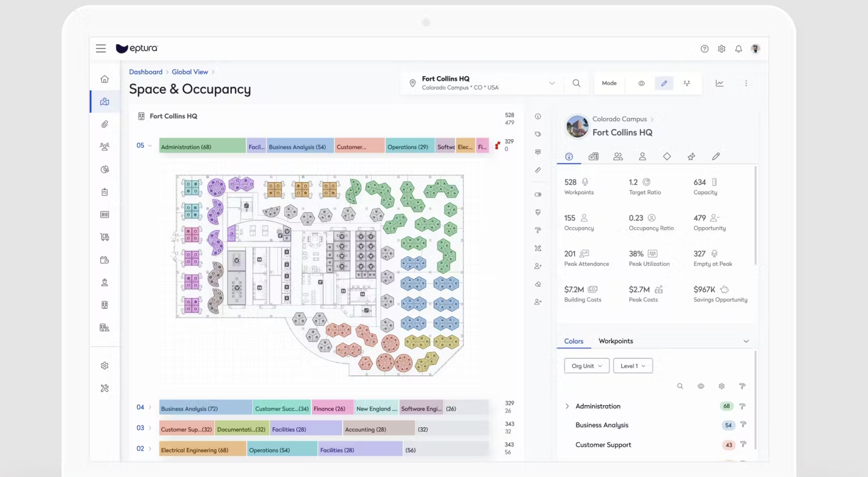Open settings gear in top header
Image resolution: width=868 pixels, height=477 pixels.
722,49
